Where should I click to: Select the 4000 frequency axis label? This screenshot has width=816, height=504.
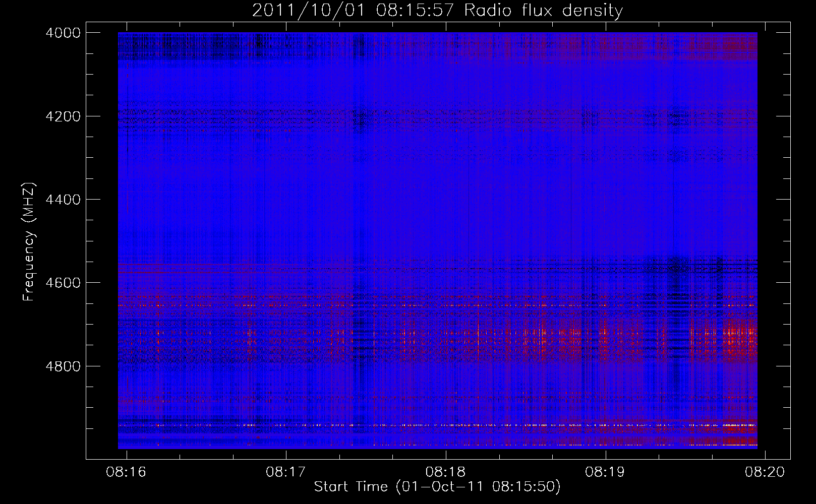(63, 33)
